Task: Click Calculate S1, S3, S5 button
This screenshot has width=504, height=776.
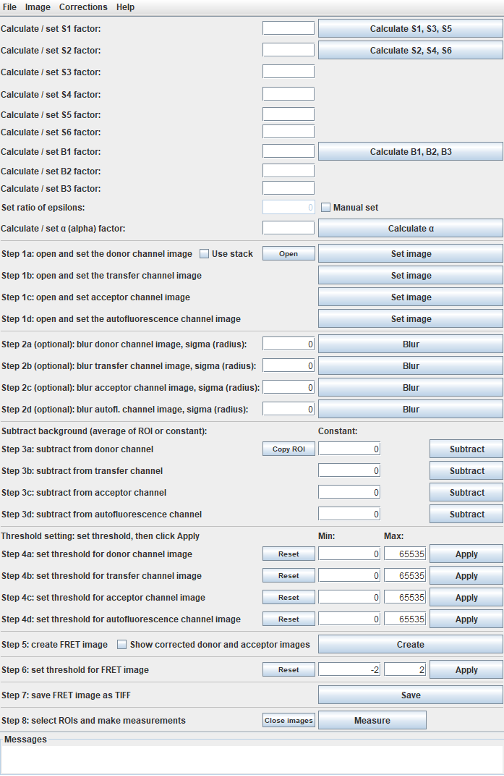Action: pyautogui.click(x=410, y=29)
